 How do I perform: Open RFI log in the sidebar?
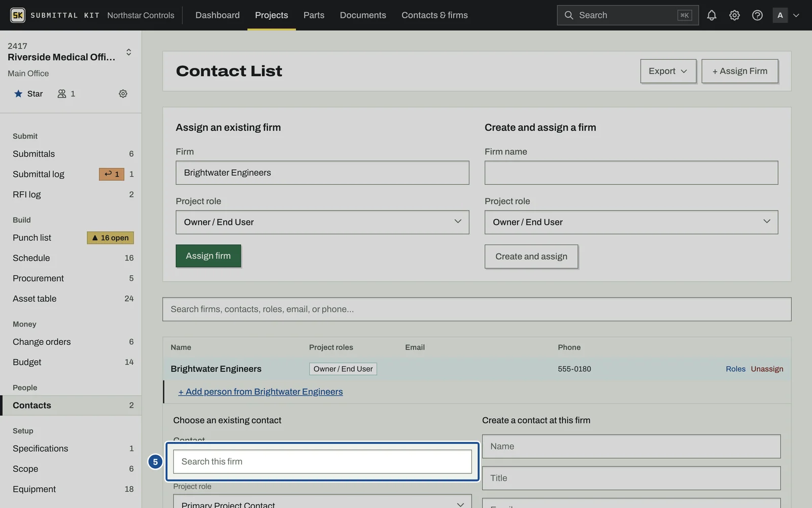71,195
